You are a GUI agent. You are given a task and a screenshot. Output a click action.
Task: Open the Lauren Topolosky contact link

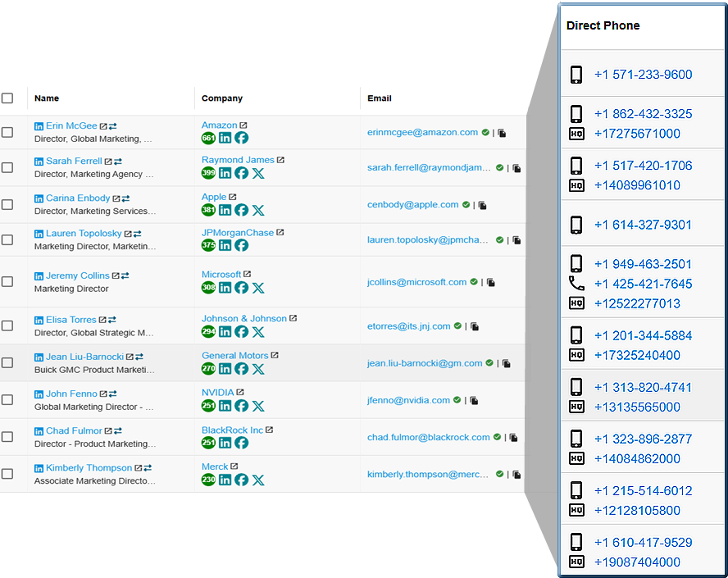tap(83, 234)
